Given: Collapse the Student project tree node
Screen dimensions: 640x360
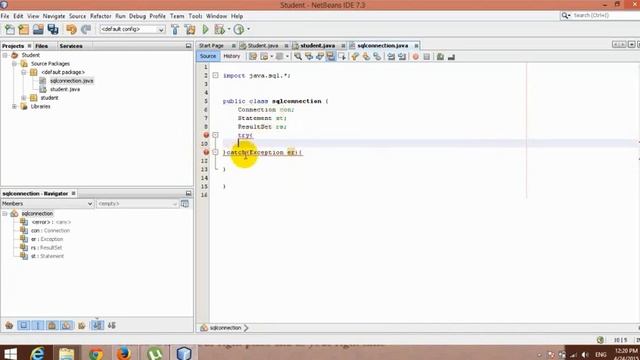Looking at the screenshot, I should click(x=5, y=55).
